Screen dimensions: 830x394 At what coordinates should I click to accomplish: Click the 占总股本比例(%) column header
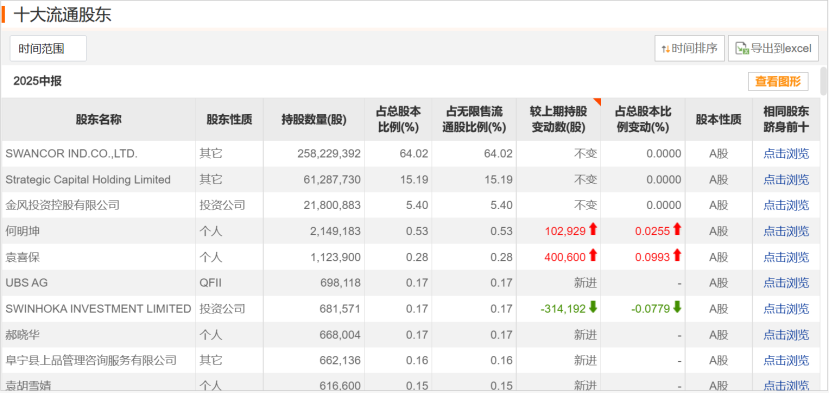coord(398,120)
